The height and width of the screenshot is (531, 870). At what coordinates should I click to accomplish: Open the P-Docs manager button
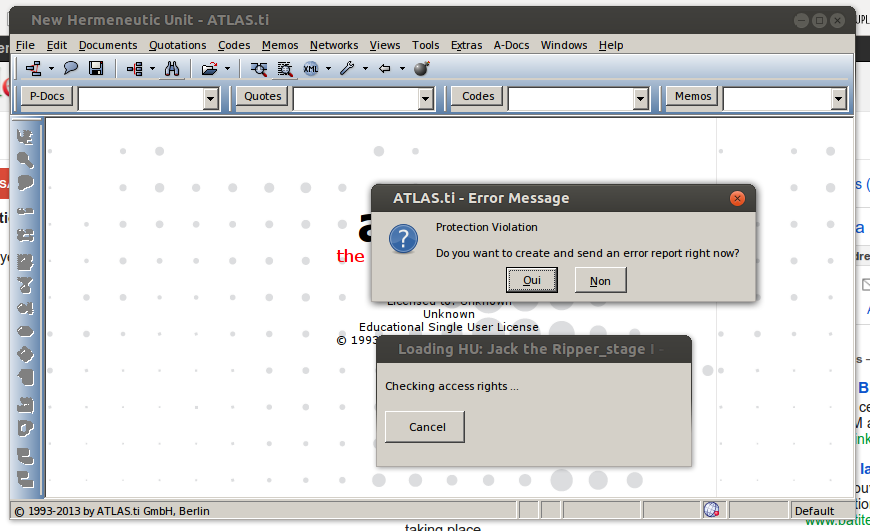(x=47, y=97)
